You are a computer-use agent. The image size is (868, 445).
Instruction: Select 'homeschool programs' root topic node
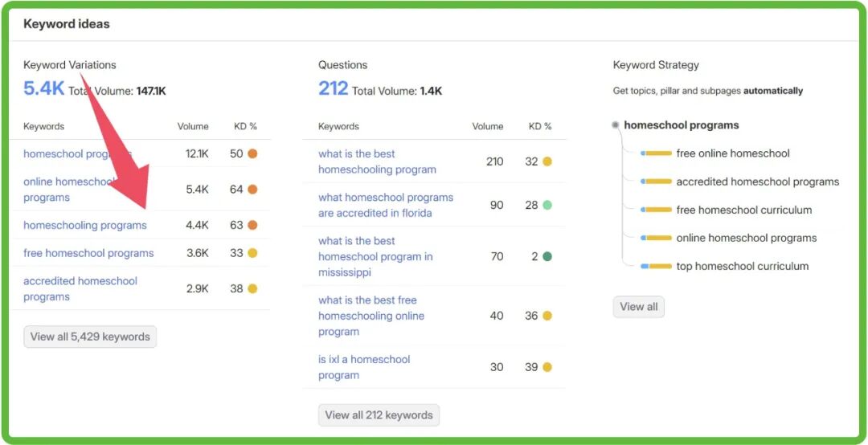(x=681, y=125)
